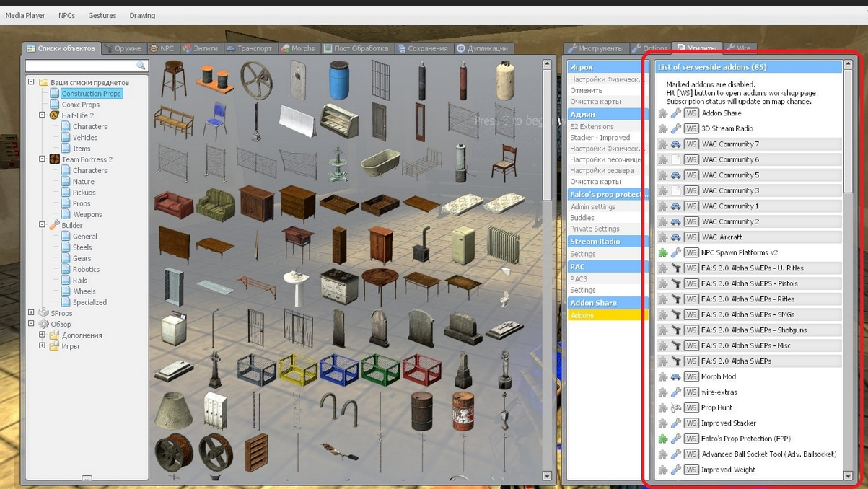Open WS workshop page for WAC Aircraft
This screenshot has height=489, width=868.
691,237
